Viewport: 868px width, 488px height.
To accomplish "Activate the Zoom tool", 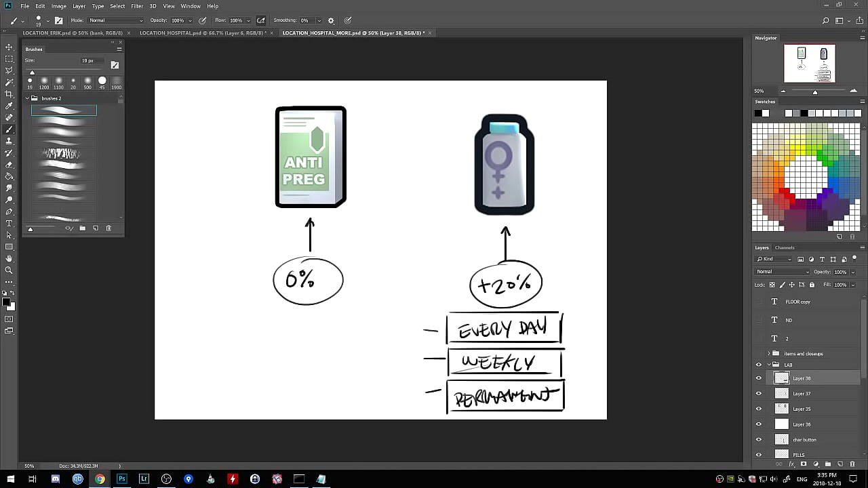I will [9, 270].
